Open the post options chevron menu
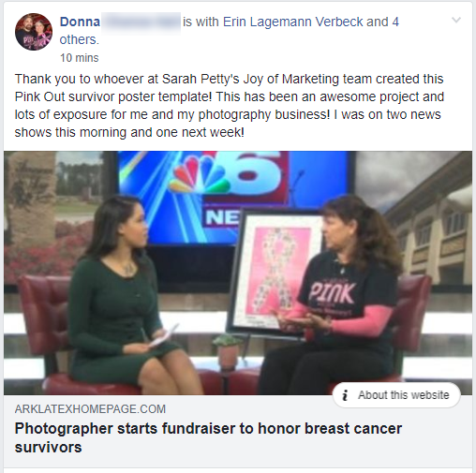The image size is (476, 473). click(456, 21)
